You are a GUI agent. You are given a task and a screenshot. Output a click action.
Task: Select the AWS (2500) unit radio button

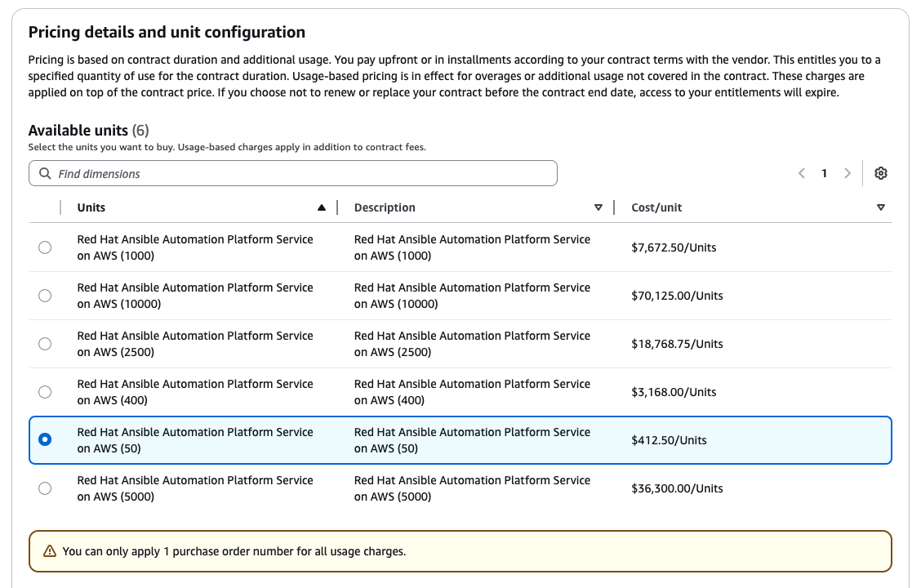(x=45, y=344)
